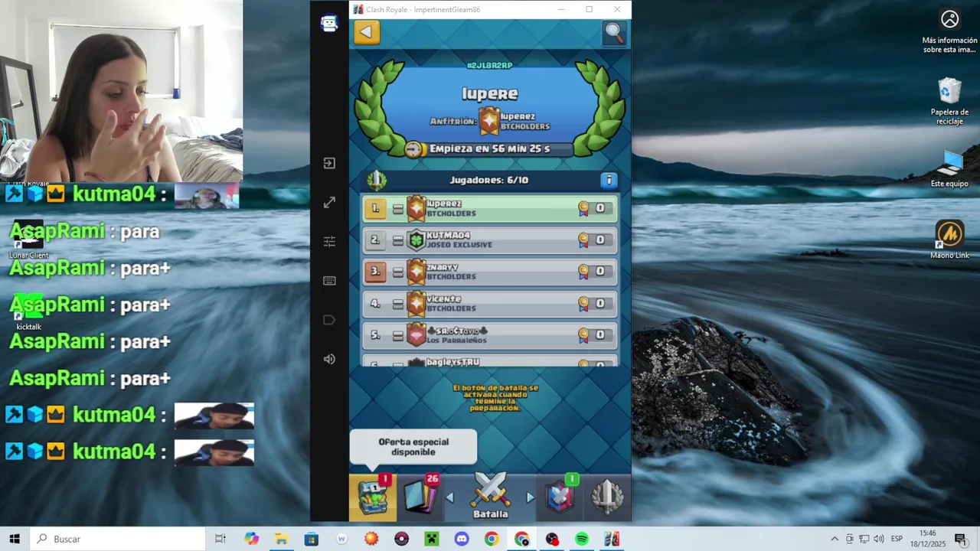This screenshot has height=551, width=980.
Task: Click KUTMA04's green clover clan badge
Action: tap(416, 240)
